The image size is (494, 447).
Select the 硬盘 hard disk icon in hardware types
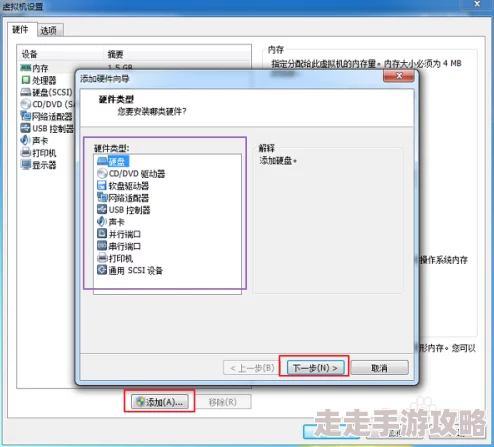point(102,162)
